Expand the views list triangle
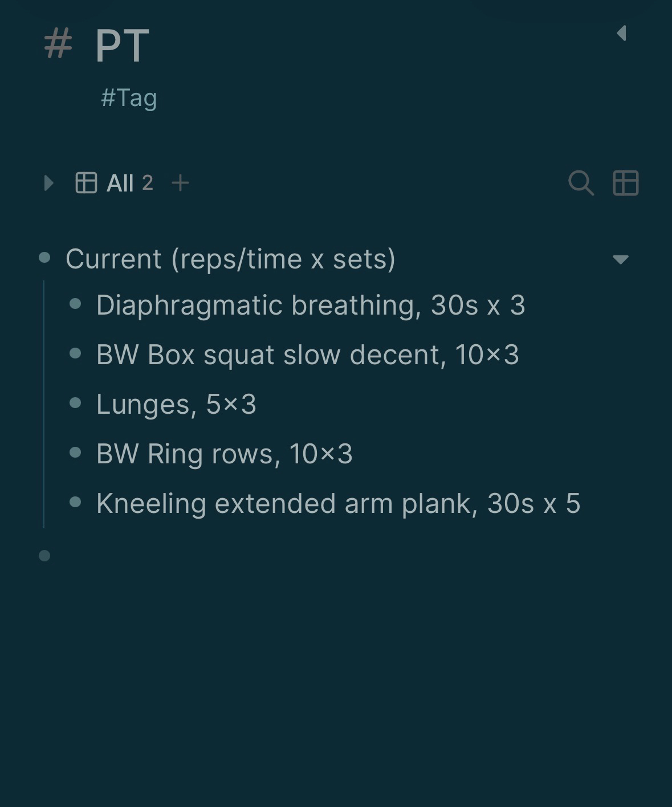The image size is (672, 807). [48, 183]
